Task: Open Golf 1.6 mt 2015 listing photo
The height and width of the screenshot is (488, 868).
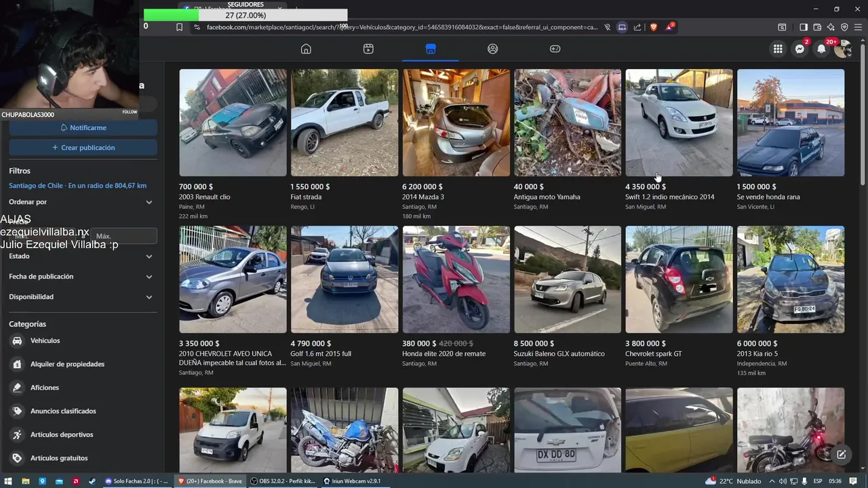Action: [x=344, y=279]
